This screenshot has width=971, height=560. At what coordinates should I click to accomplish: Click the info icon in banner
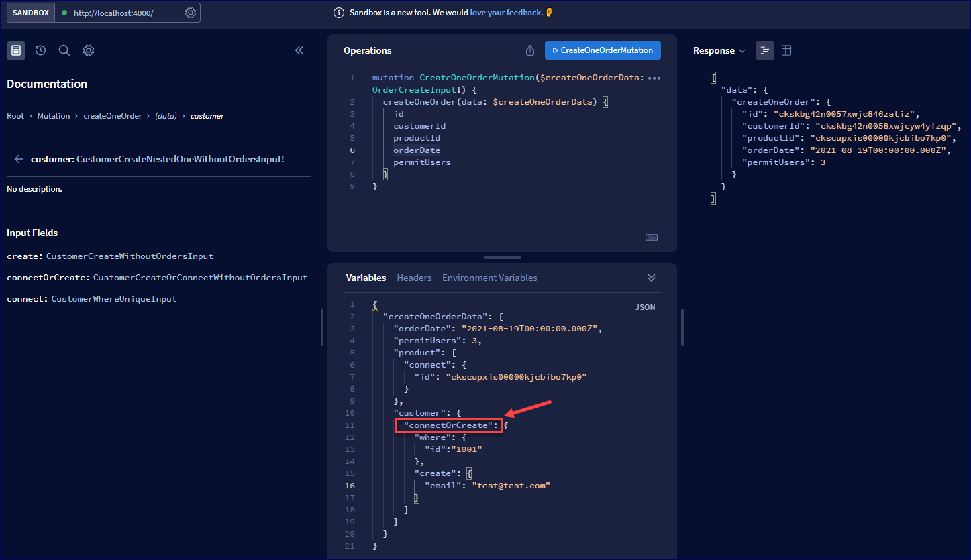pos(339,13)
